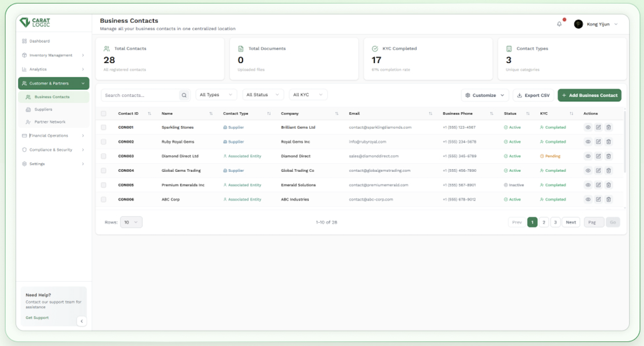Open Suppliers in the sidebar
644x346 pixels.
pyautogui.click(x=43, y=110)
